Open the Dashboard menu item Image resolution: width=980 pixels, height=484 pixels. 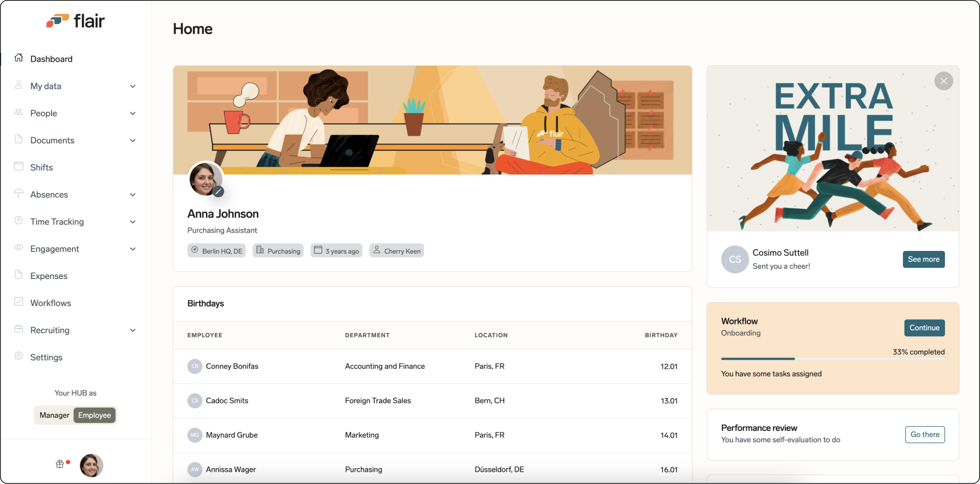[52, 59]
